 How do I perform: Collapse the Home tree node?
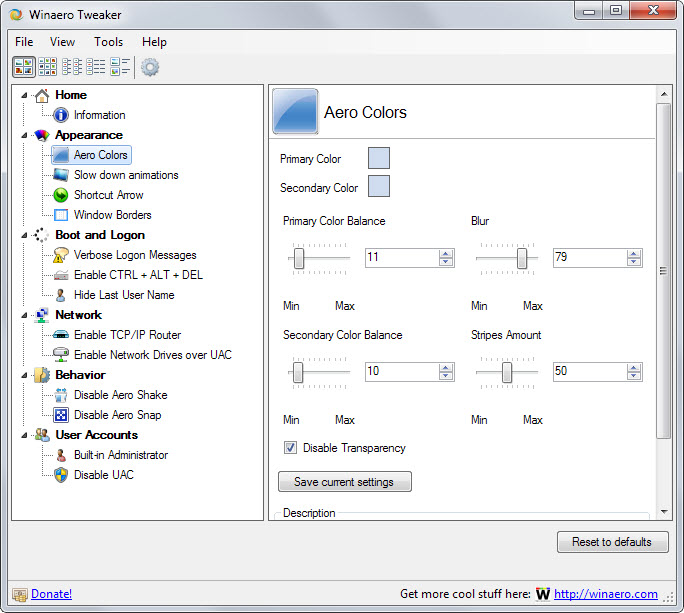pos(24,95)
